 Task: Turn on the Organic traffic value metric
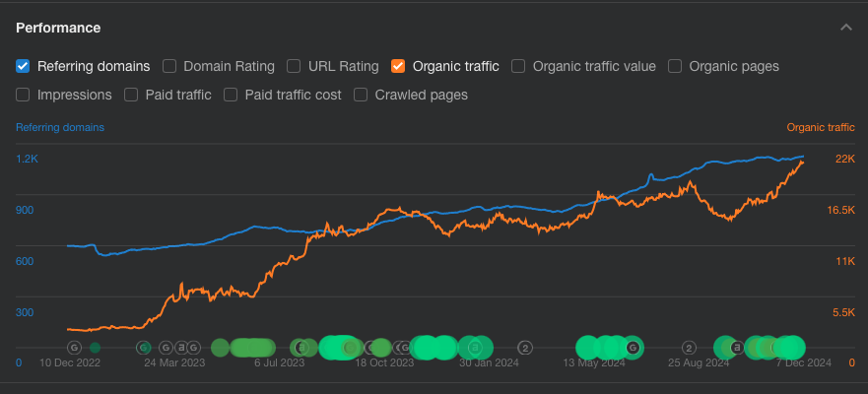[518, 67]
